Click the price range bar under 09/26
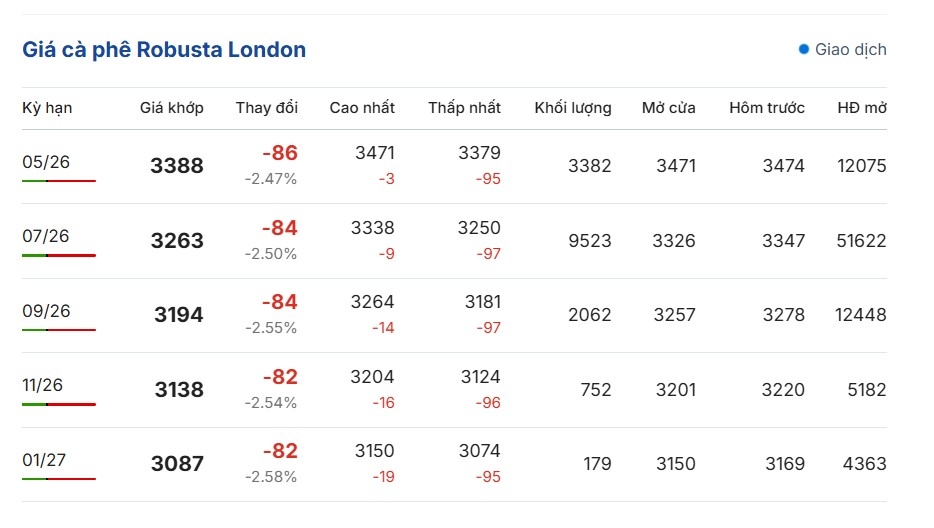This screenshot has width=934, height=528. [59, 330]
